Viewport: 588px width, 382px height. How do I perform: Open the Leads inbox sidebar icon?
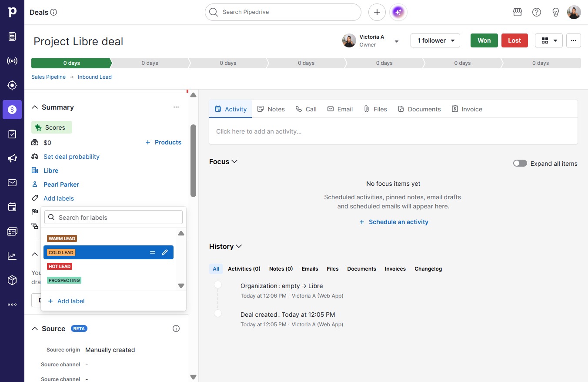coord(12,37)
